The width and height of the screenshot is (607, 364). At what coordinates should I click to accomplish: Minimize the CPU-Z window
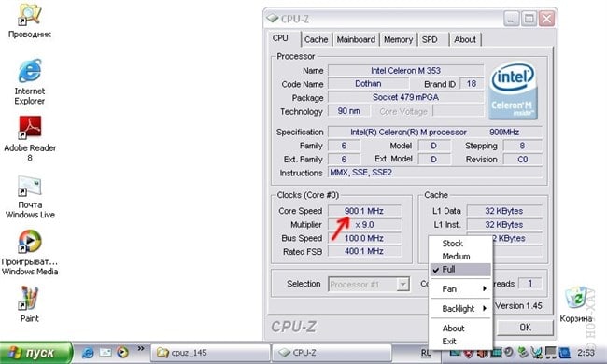click(511, 19)
